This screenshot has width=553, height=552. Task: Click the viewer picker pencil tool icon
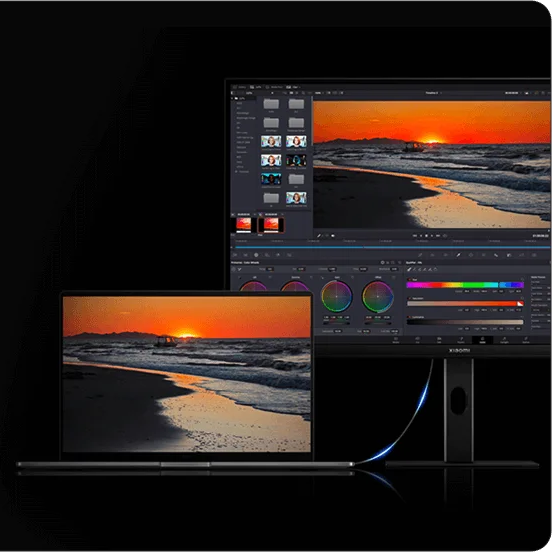click(319, 236)
